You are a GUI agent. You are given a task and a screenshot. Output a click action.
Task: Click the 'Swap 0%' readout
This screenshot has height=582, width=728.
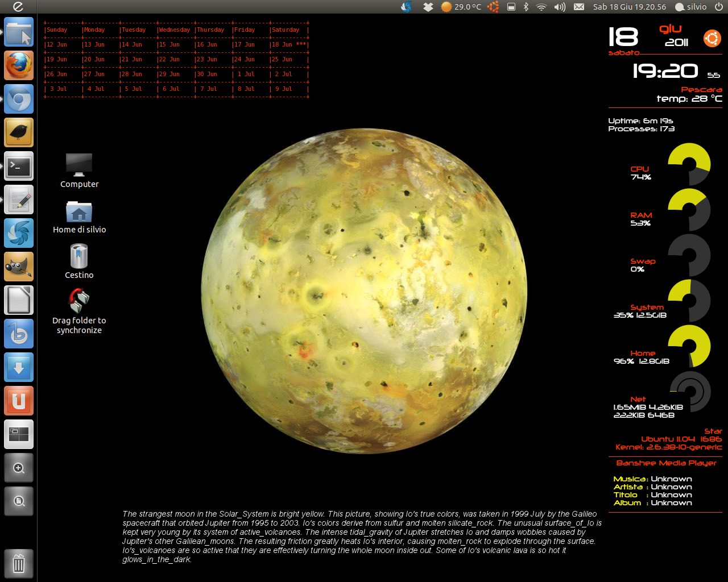(643, 265)
